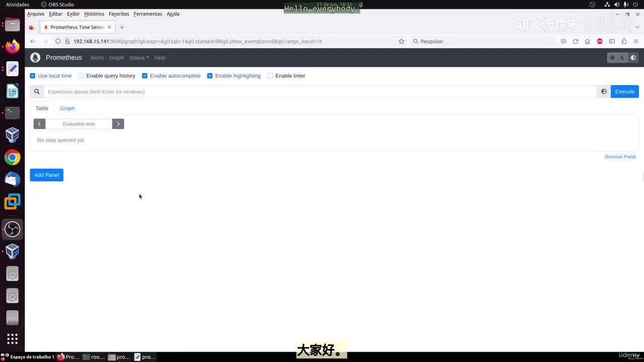The width and height of the screenshot is (644, 362).
Task: Focus the Pesquisar search box
Action: coord(483,41)
